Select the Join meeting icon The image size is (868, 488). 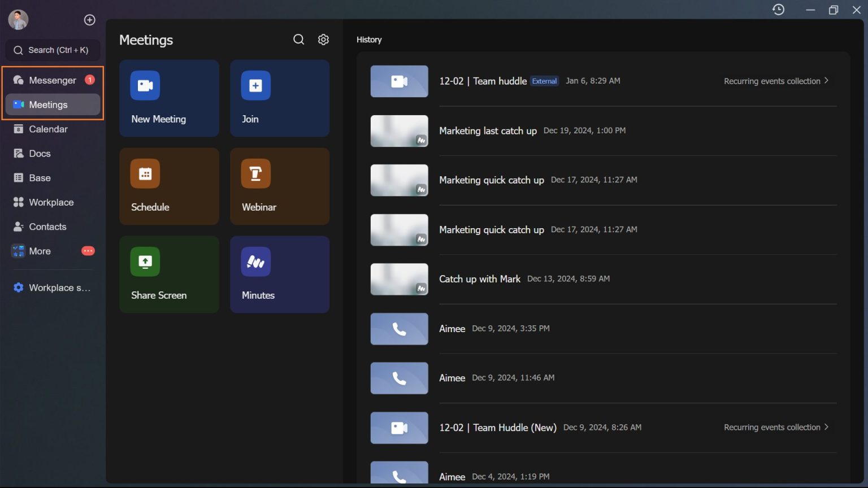pyautogui.click(x=255, y=85)
